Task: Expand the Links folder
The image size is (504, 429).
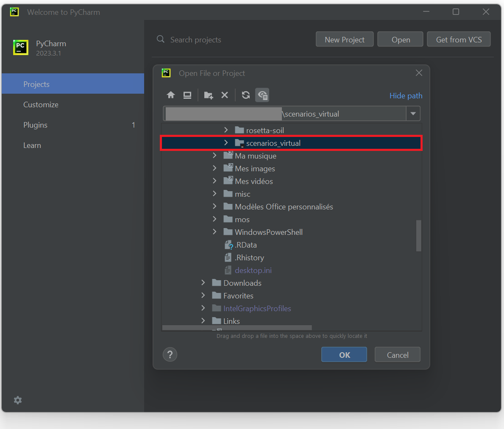Action: 203,321
